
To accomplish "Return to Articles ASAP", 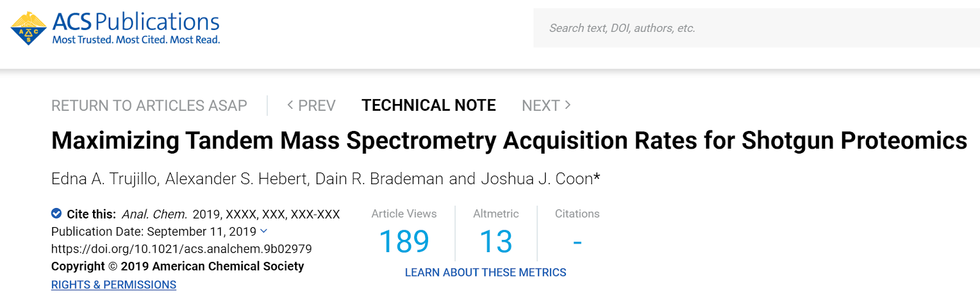I will [x=149, y=106].
